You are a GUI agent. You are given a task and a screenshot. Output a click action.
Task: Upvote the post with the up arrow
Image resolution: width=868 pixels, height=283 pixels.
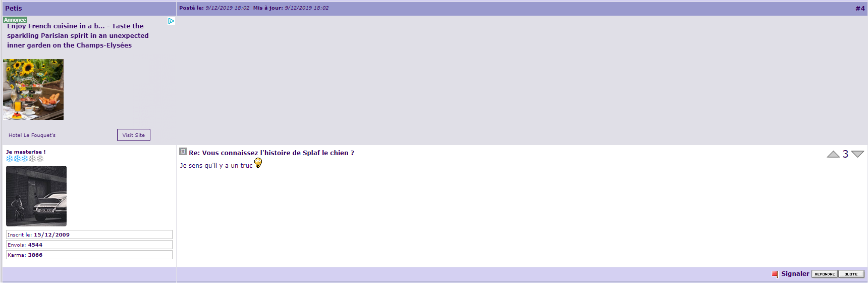833,154
